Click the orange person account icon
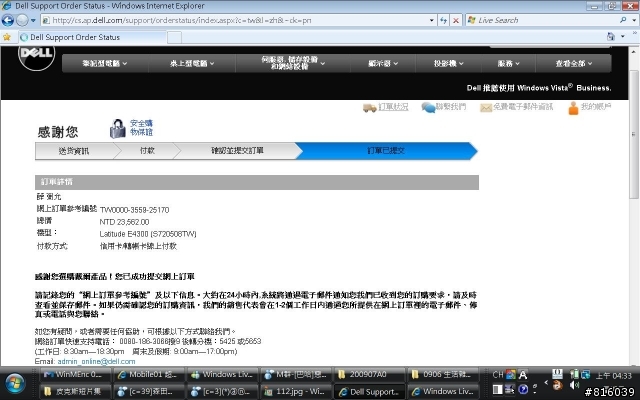The image size is (640, 400). 573,108
